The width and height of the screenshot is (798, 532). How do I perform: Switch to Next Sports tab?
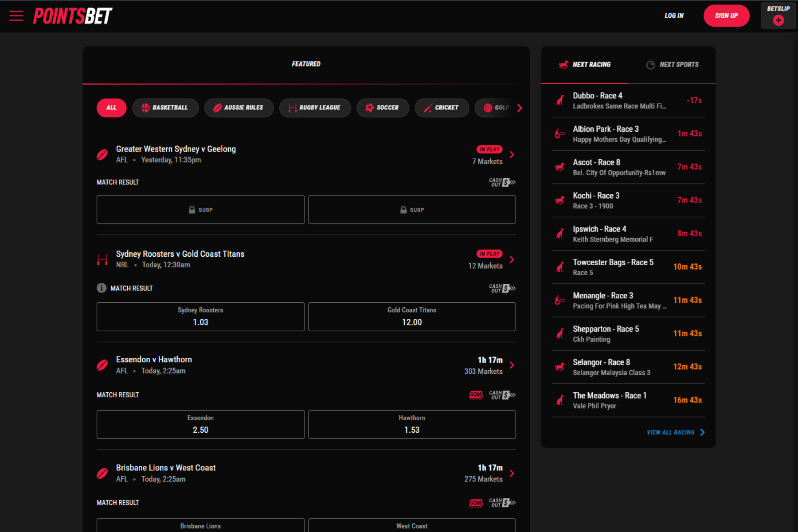point(672,65)
